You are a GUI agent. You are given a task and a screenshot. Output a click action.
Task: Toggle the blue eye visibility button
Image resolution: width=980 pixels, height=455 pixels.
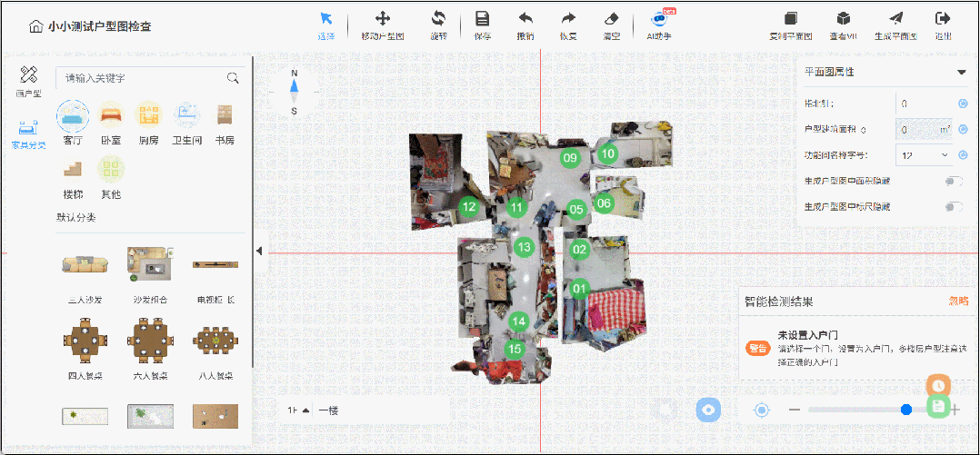coord(708,410)
